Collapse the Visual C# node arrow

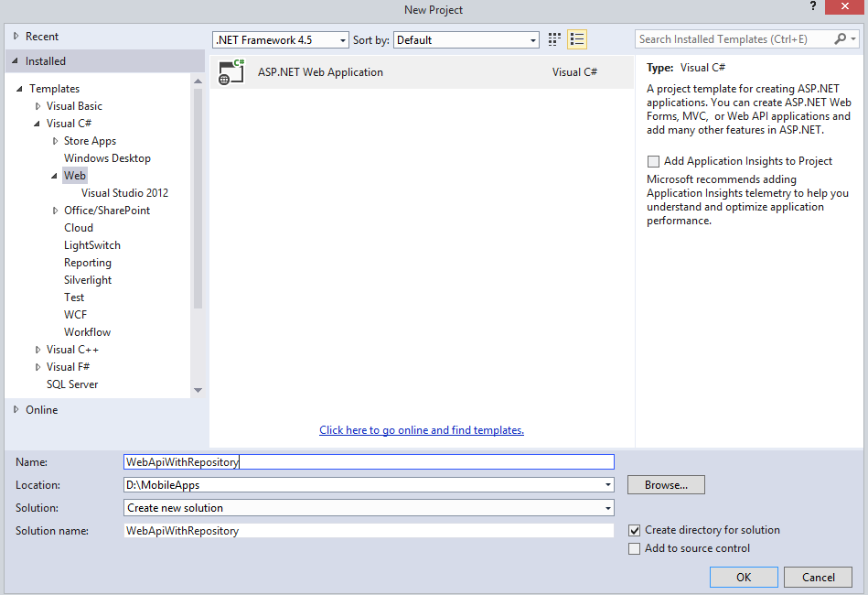[38, 124]
